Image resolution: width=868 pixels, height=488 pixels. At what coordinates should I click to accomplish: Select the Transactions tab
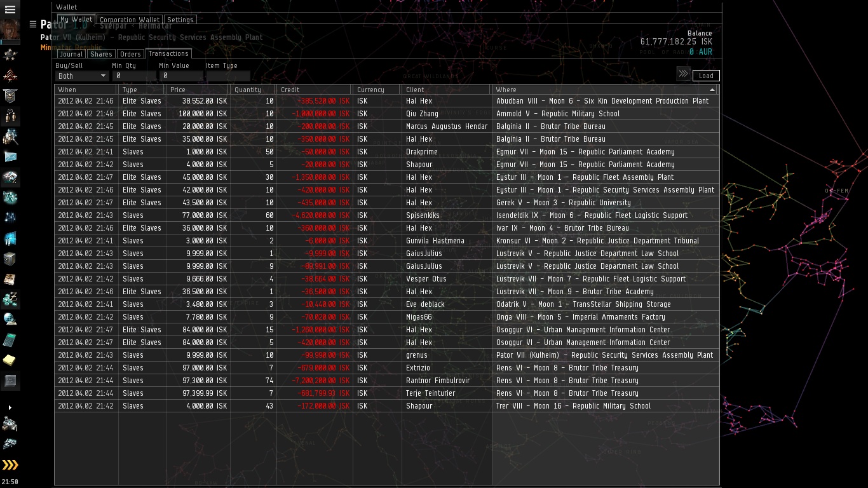point(168,53)
